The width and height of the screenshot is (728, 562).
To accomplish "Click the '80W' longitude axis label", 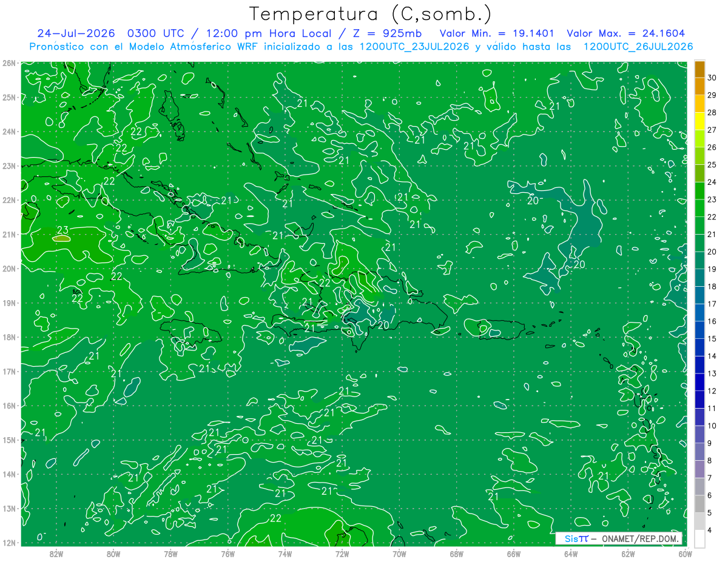I will click(113, 554).
